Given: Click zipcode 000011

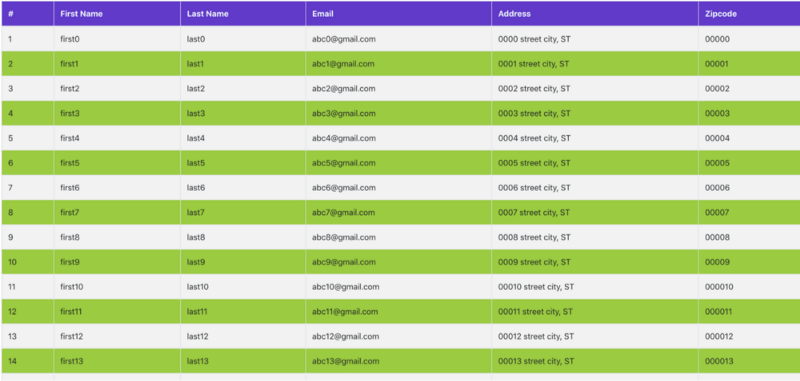Looking at the screenshot, I should pos(719,311).
